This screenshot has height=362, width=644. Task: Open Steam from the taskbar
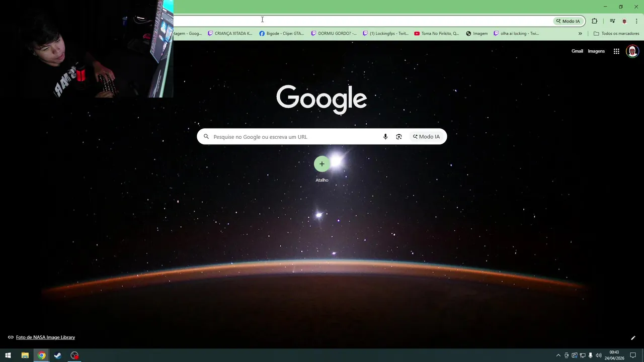tap(58, 355)
